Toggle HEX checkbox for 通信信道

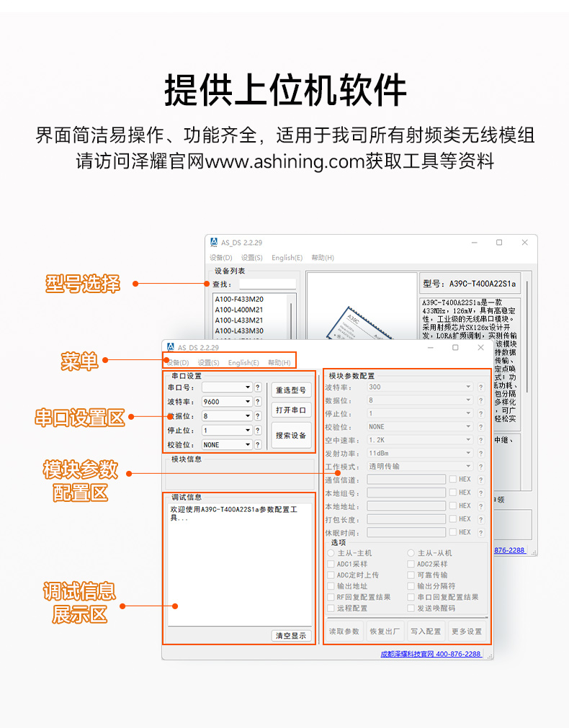[x=453, y=479]
